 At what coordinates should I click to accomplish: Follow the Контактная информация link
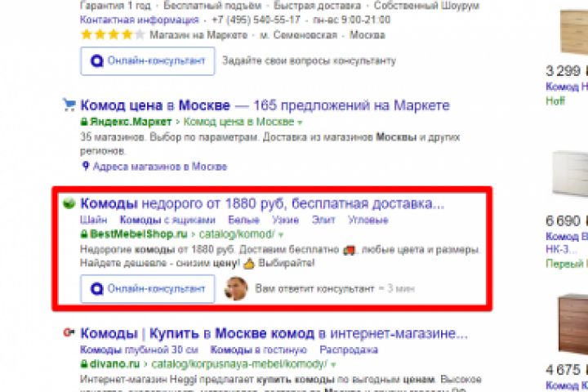pyautogui.click(x=139, y=20)
